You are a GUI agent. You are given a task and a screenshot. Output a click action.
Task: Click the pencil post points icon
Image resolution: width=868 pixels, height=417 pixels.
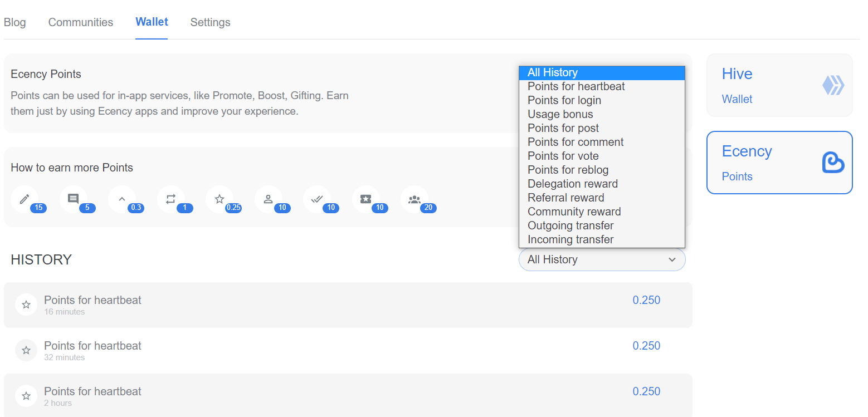pyautogui.click(x=25, y=199)
